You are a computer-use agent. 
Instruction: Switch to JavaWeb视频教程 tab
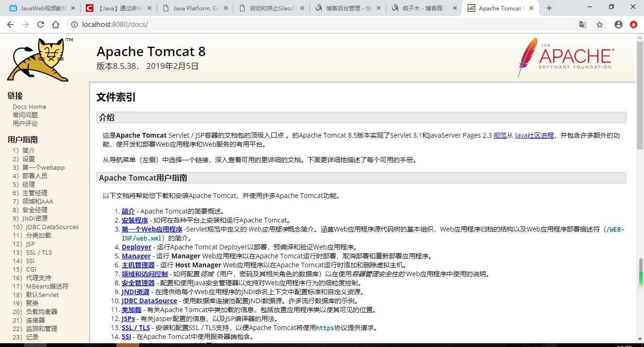click(x=42, y=8)
